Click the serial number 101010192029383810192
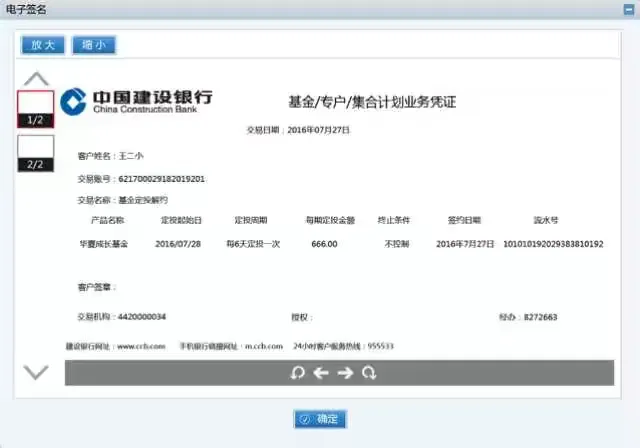Viewport: 640px width, 448px height. click(552, 243)
